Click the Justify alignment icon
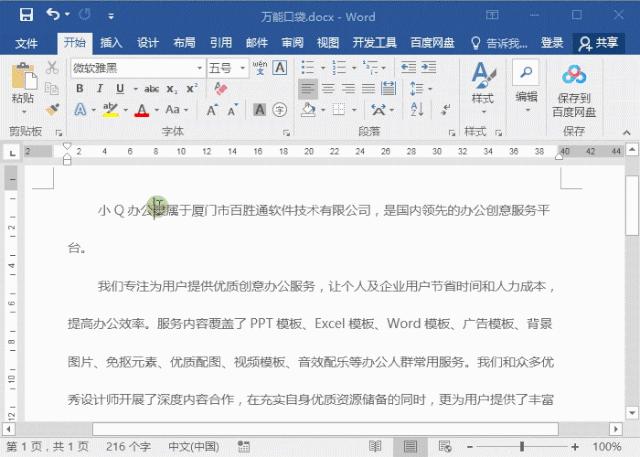Viewport: 640px width, 457px height. pos(368,89)
